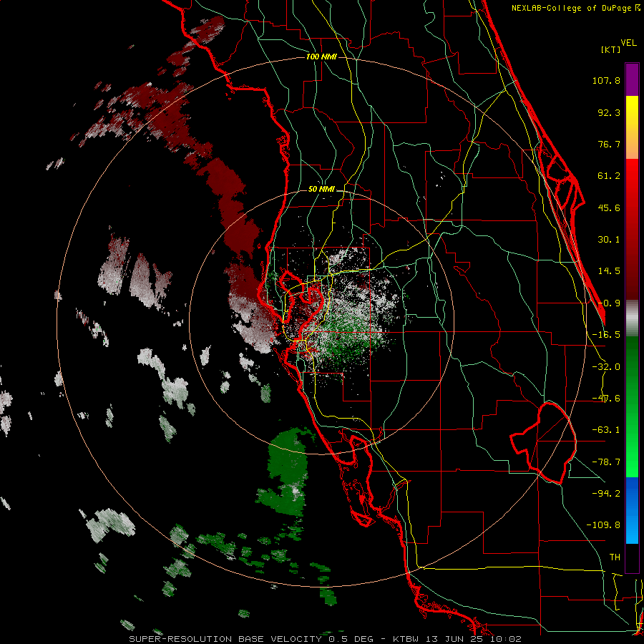
Task: Pick the dark TH segment at color bar bottom
Action: pyautogui.click(x=632, y=557)
